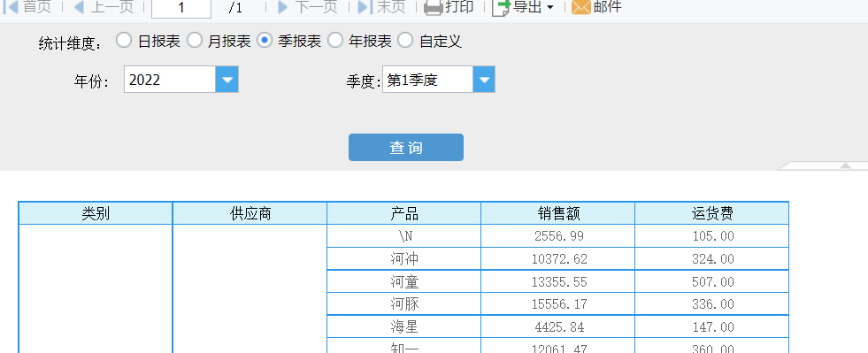Select the 年报表 radio option

tap(335, 41)
